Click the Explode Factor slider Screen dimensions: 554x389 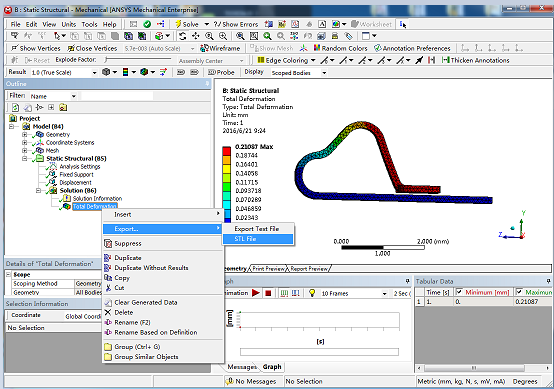pyautogui.click(x=138, y=60)
